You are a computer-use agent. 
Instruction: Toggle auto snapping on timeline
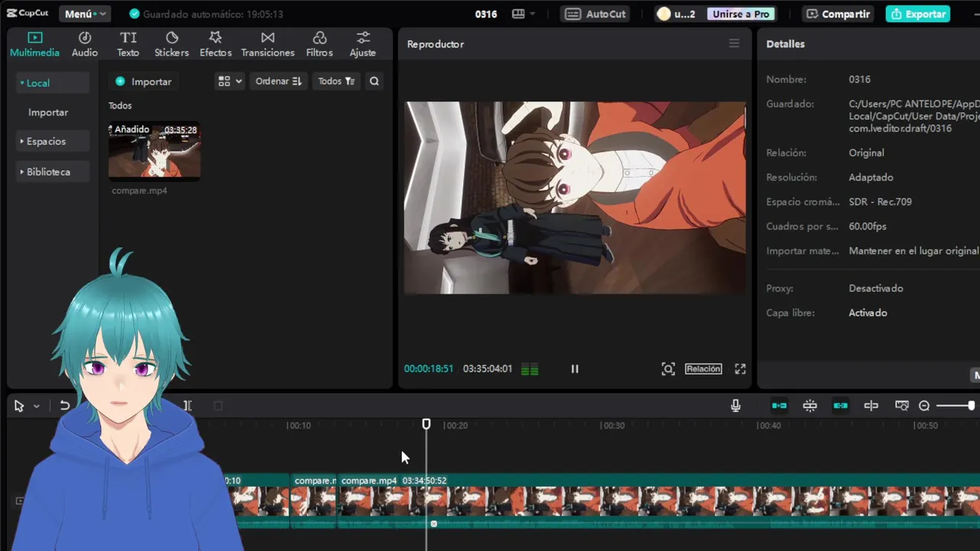click(810, 406)
